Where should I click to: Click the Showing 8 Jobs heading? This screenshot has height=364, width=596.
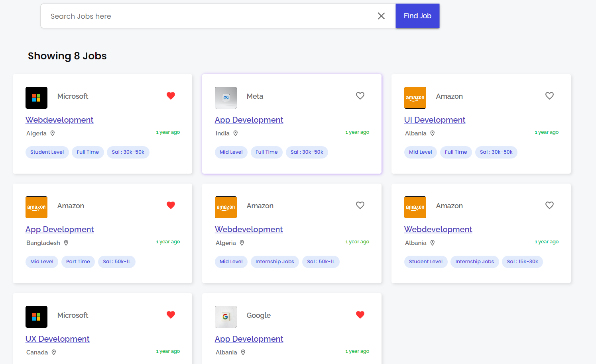pos(67,56)
